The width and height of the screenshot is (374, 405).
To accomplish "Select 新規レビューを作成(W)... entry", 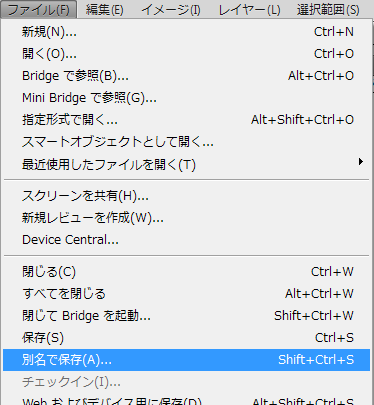I will (187, 218).
